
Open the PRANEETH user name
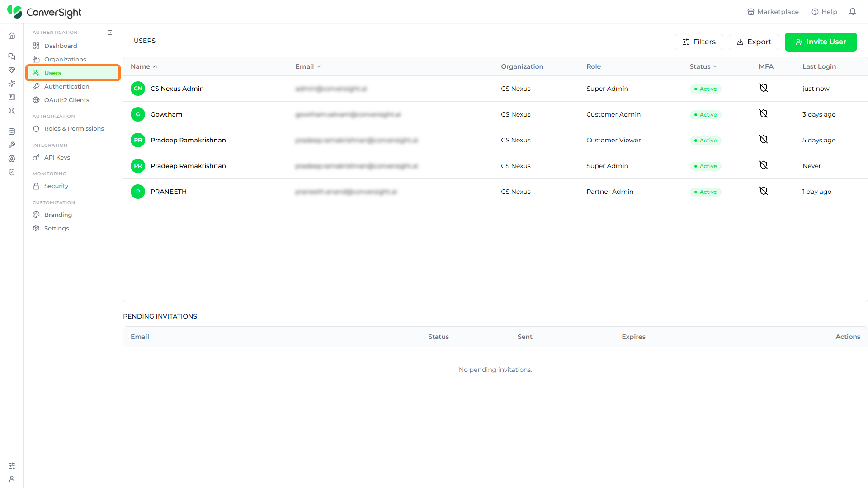tap(169, 192)
